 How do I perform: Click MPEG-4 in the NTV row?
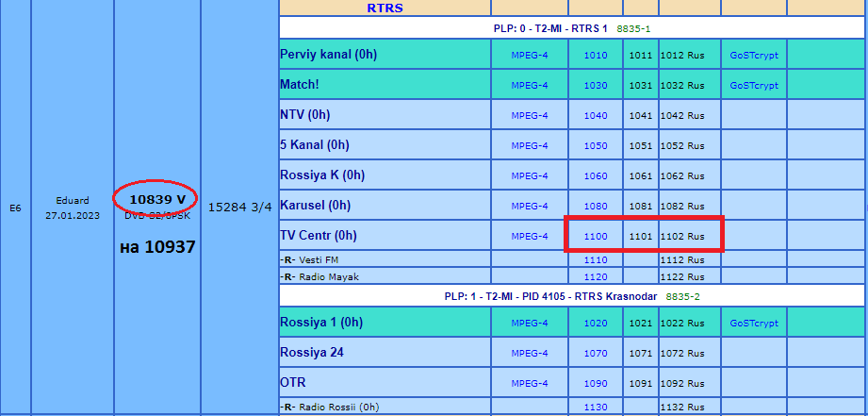point(530,116)
